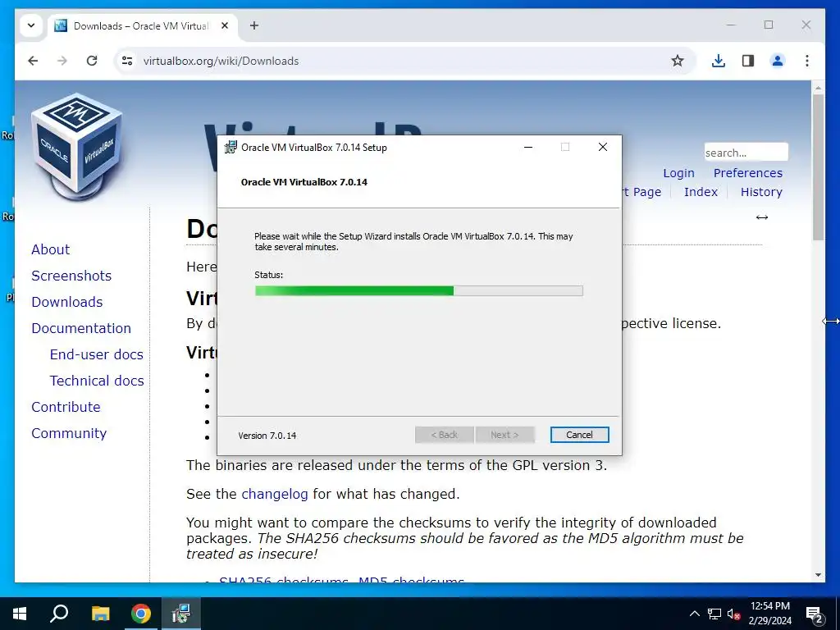
Task: Click the setup dialog title bar icon
Action: pyautogui.click(x=231, y=147)
